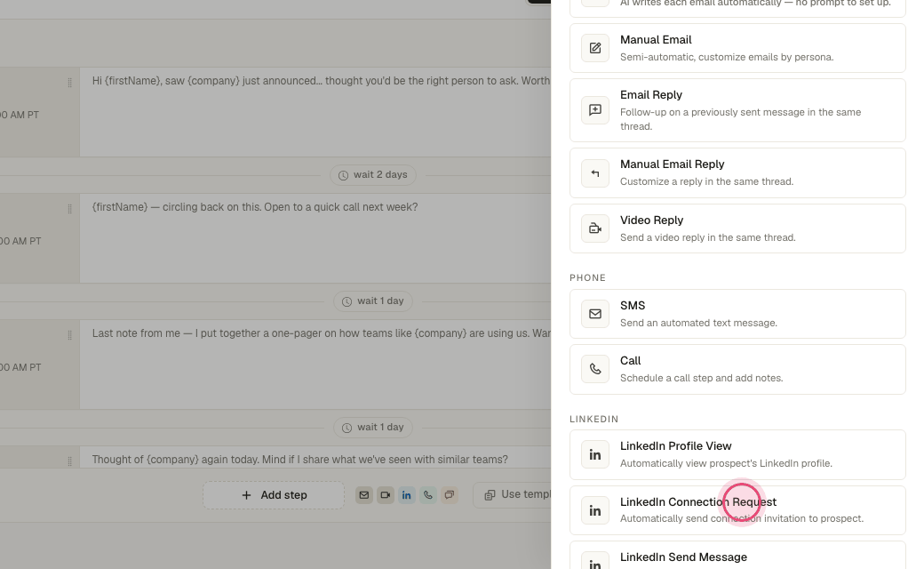Viewport: 924px width, 569px height.
Task: Click the Video Reply camera icon
Action: 595,228
